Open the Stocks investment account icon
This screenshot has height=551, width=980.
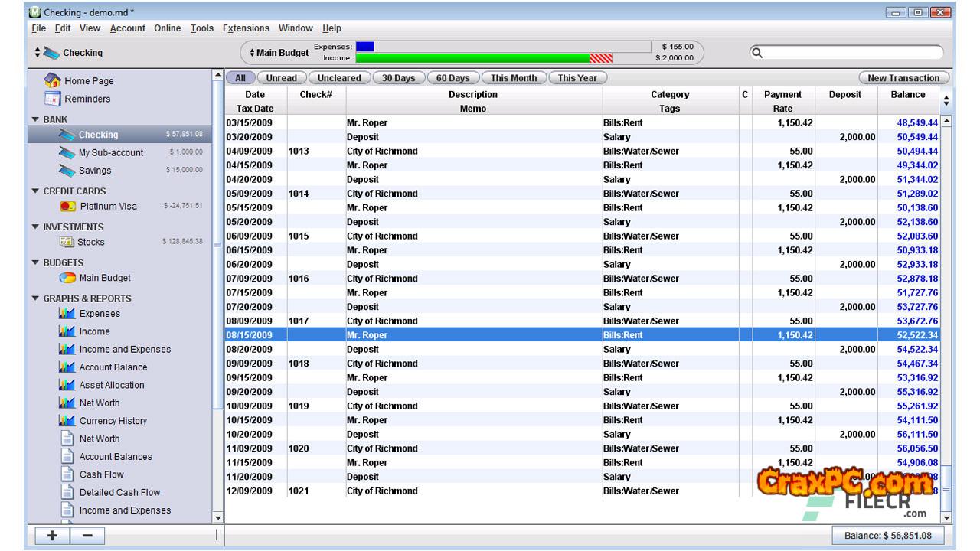[67, 242]
